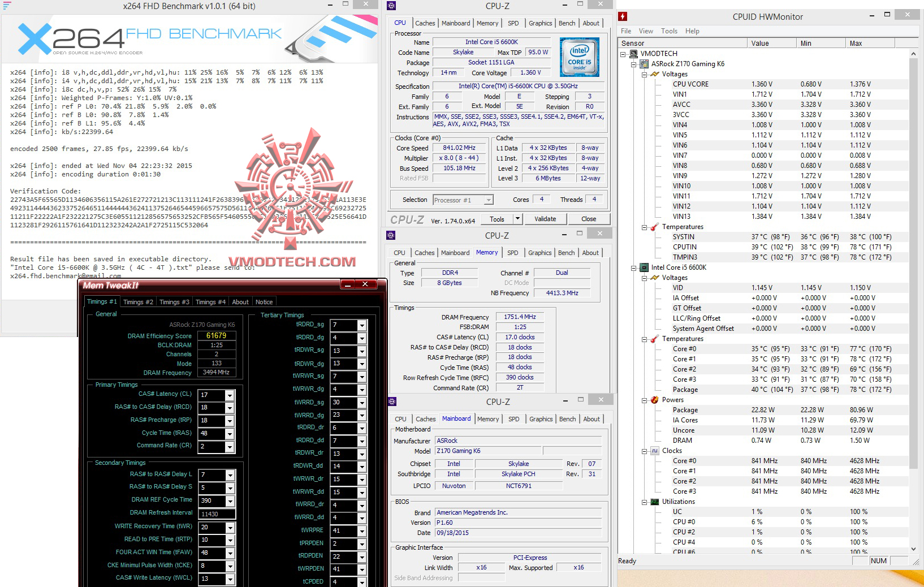
Task: Collapse the ASRock Z170 Gaming K6 node
Action: pyautogui.click(x=634, y=64)
